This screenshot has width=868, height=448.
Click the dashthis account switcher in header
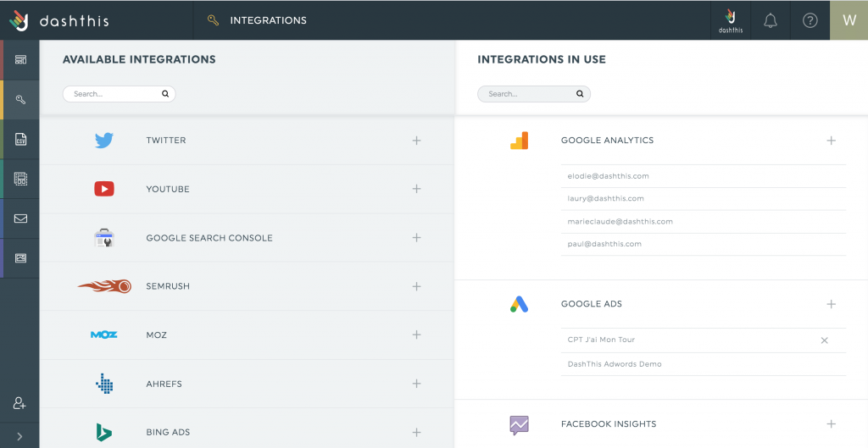[730, 20]
